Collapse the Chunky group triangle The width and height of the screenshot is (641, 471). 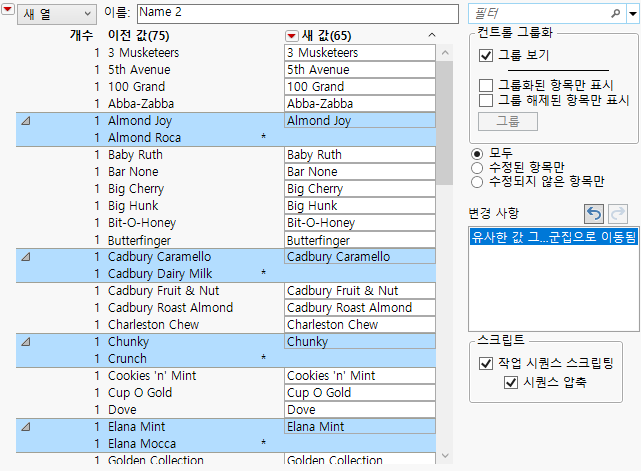tap(26, 342)
